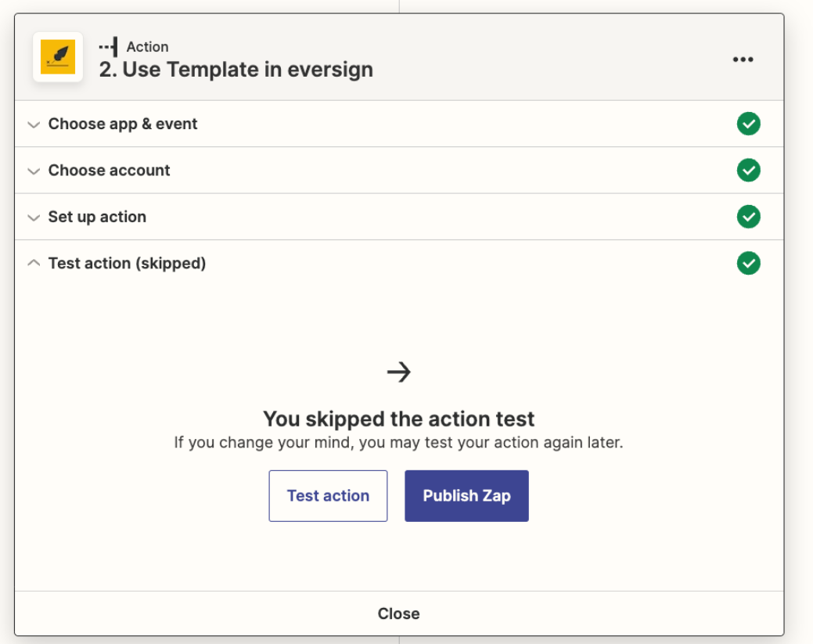
Task: Click the action step type icon
Action: [x=108, y=47]
